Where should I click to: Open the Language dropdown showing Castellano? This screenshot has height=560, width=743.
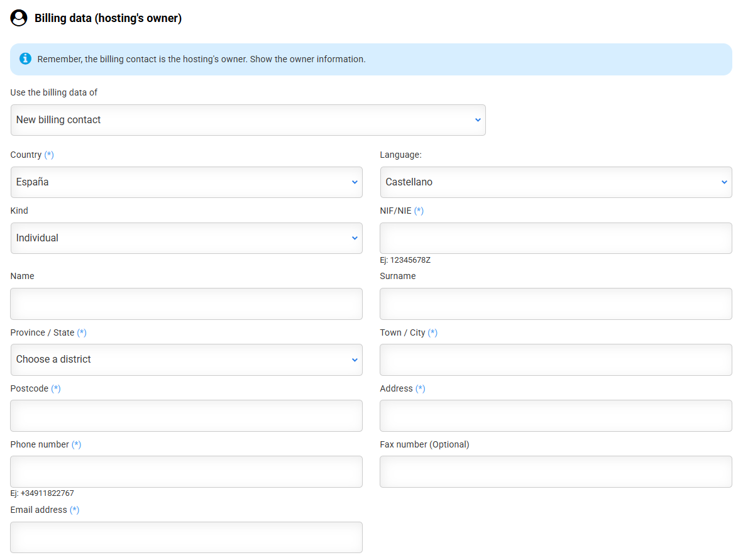click(x=556, y=182)
